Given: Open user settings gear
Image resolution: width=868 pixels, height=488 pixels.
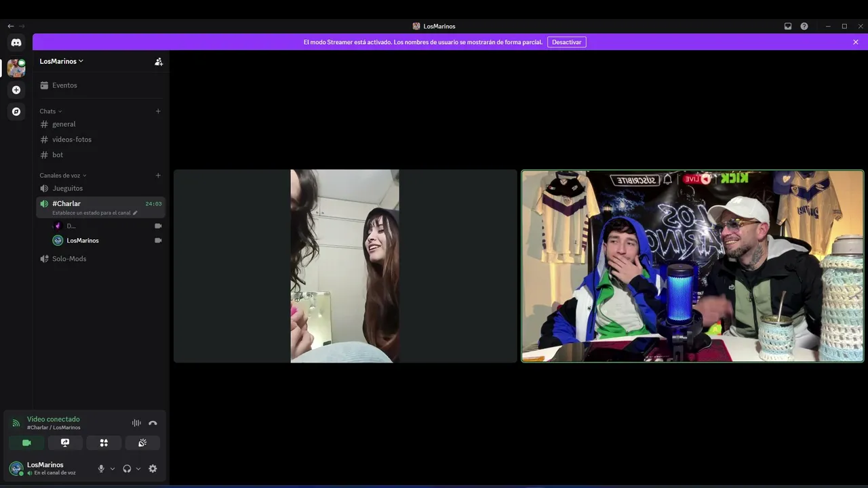Looking at the screenshot, I should [x=153, y=468].
